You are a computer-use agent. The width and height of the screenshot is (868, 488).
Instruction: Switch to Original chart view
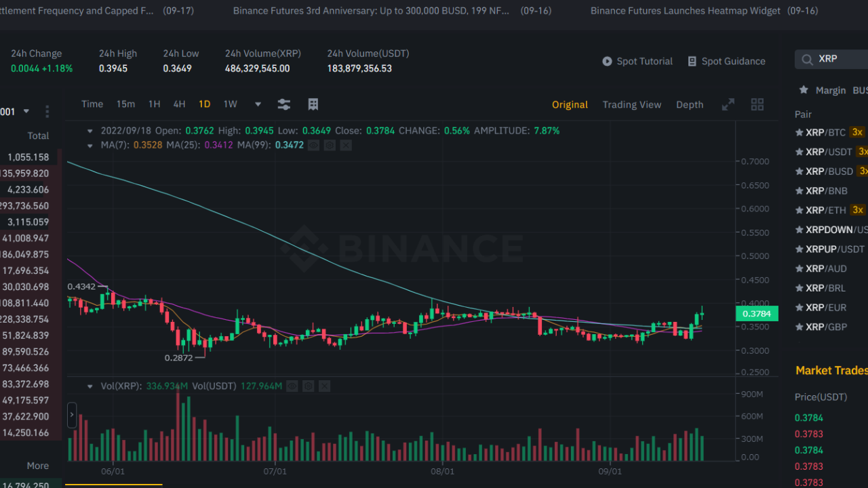(x=570, y=104)
